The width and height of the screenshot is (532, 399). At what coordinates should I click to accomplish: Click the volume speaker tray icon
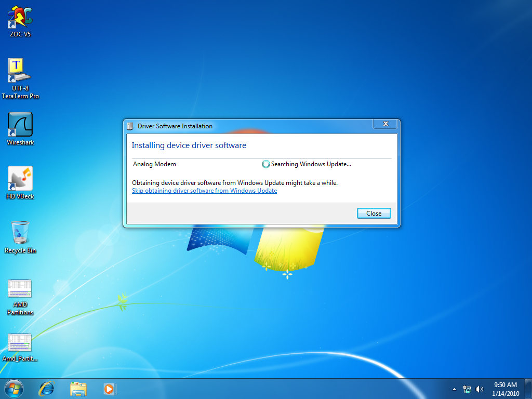click(479, 389)
